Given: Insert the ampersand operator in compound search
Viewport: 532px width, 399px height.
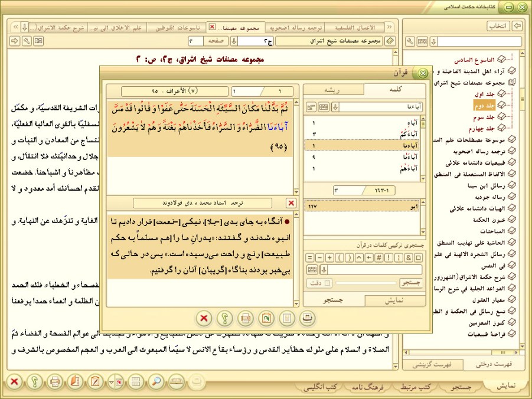Looking at the screenshot, I should pos(409,258).
